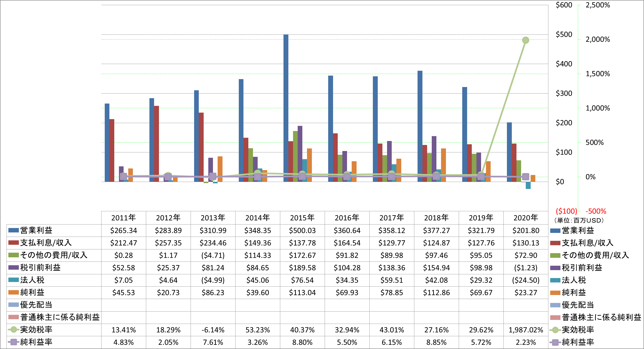Click the $0.28 other expenses cell
644x349 pixels.
[x=124, y=255]
